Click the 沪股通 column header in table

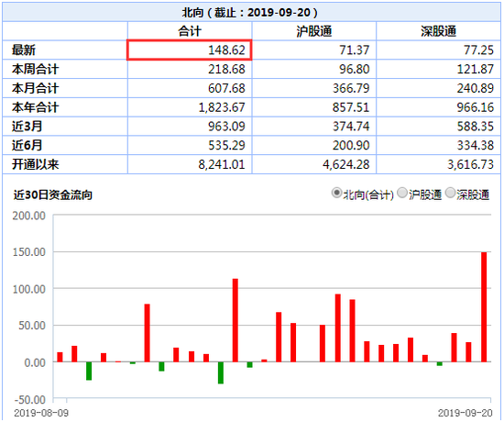pos(314,31)
